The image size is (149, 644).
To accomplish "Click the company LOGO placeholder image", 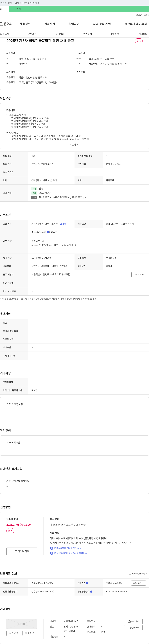I will [22, 624].
